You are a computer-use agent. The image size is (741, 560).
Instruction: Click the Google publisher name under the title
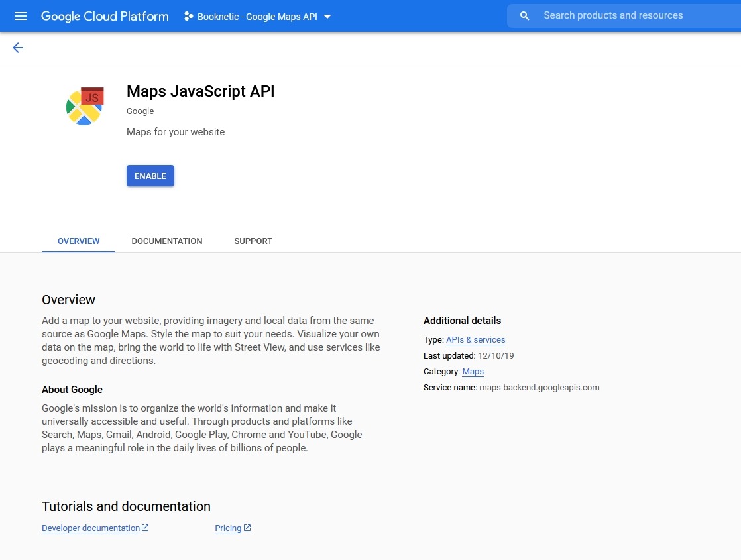pos(141,111)
